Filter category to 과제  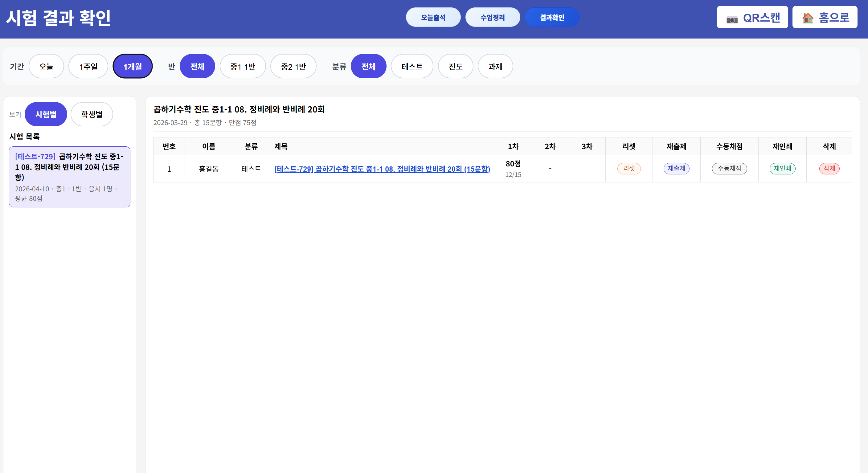pyautogui.click(x=495, y=66)
